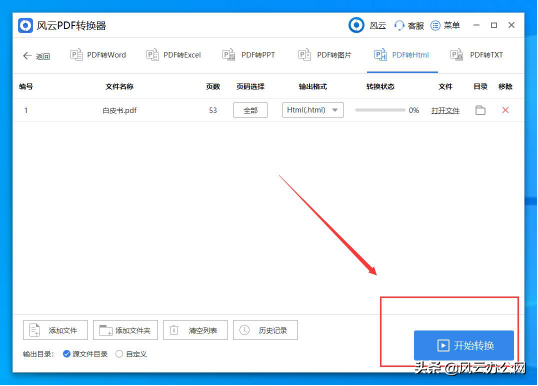Open 客服 customer service

click(409, 25)
